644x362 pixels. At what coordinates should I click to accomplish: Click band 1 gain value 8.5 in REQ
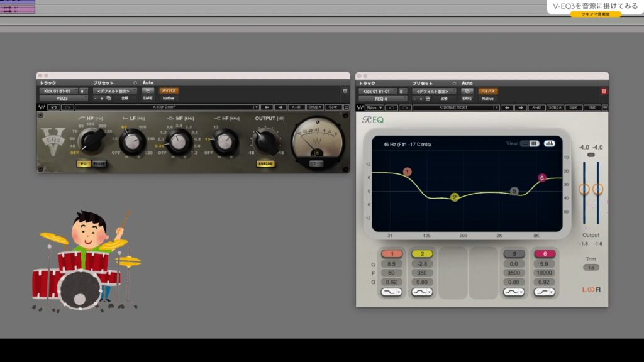(392, 264)
